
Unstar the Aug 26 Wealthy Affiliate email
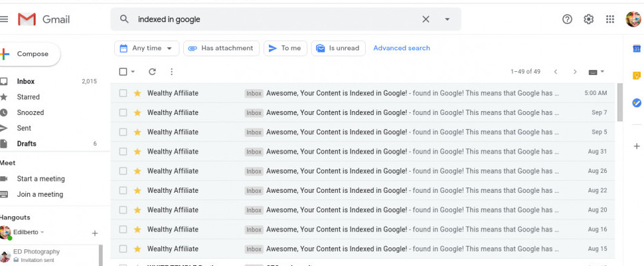point(137,171)
